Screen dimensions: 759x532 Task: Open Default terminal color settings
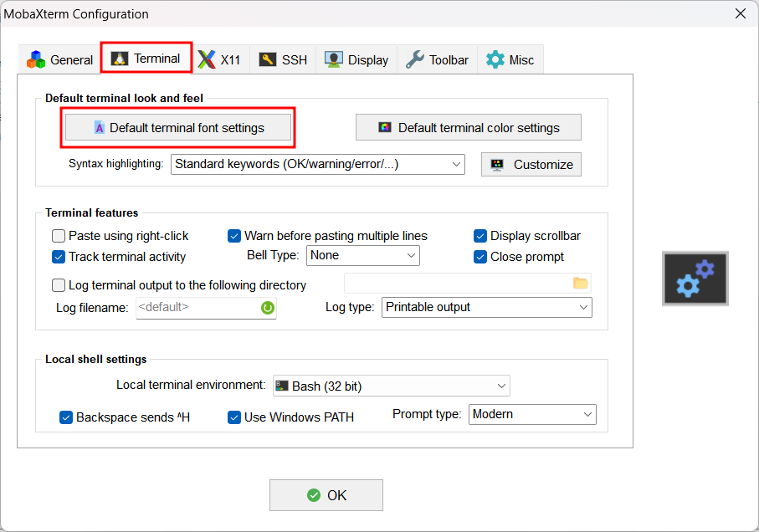(469, 128)
